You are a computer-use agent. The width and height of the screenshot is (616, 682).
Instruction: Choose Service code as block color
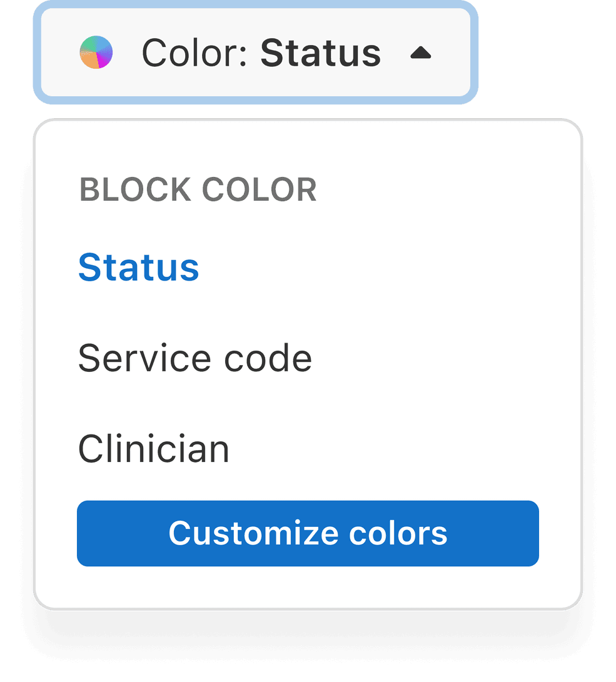[195, 358]
